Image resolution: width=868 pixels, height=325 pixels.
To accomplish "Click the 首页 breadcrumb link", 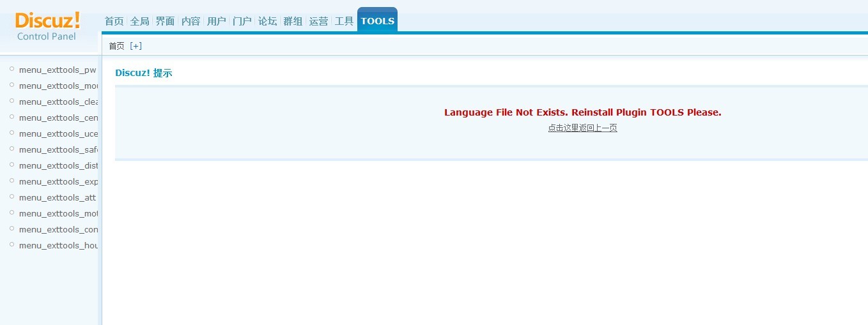I will point(116,46).
